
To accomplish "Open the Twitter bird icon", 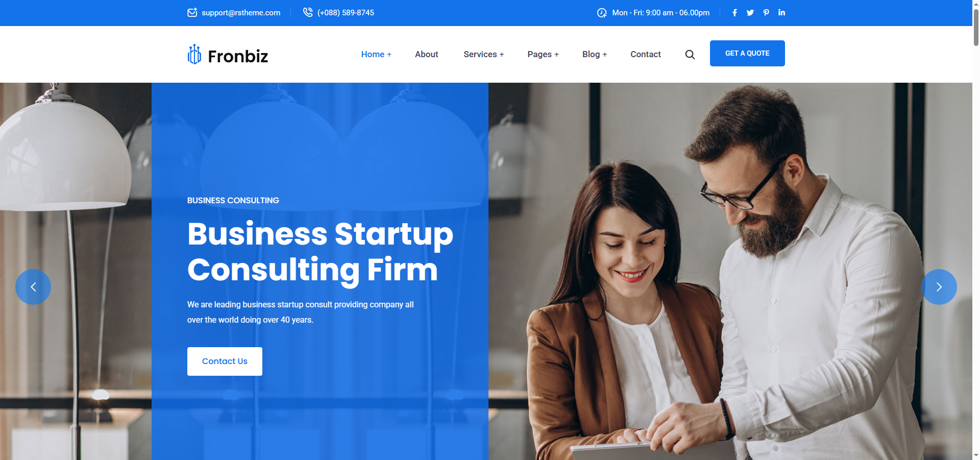I will pos(750,13).
